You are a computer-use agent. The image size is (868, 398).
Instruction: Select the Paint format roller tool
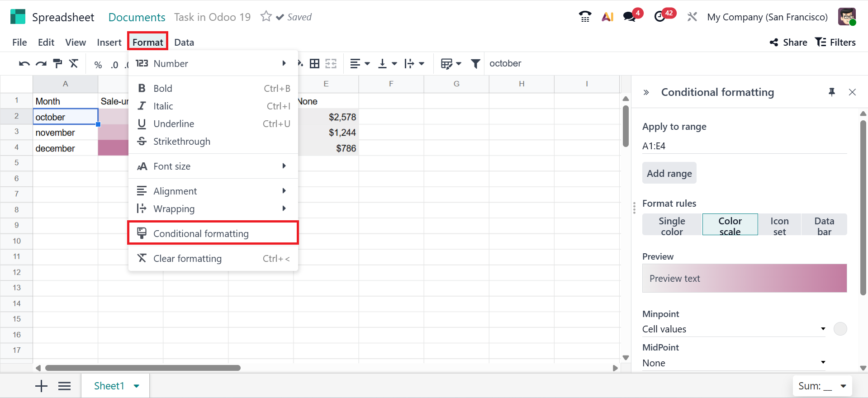[57, 64]
